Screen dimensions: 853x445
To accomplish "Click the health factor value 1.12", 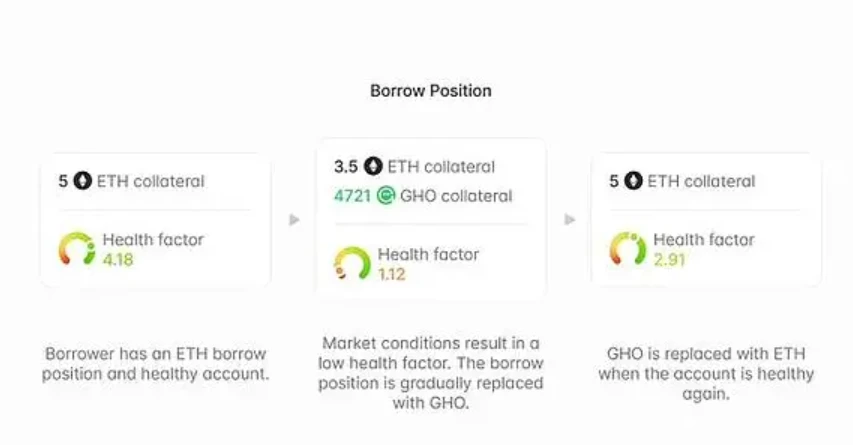I will [392, 275].
